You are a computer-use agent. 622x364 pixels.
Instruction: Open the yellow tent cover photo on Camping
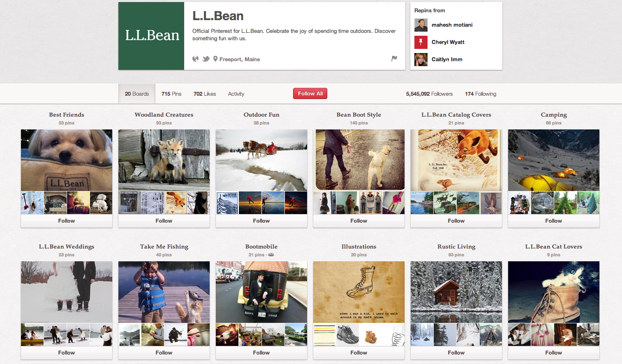(x=554, y=160)
